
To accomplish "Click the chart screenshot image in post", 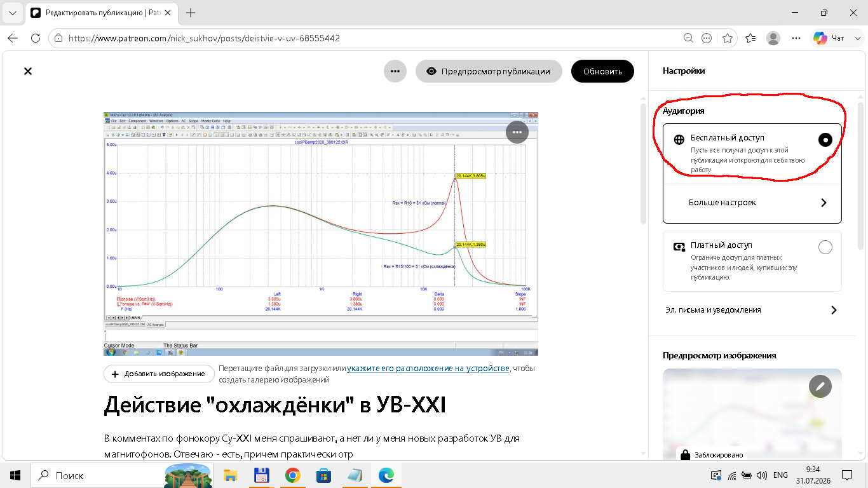I will 321,234.
